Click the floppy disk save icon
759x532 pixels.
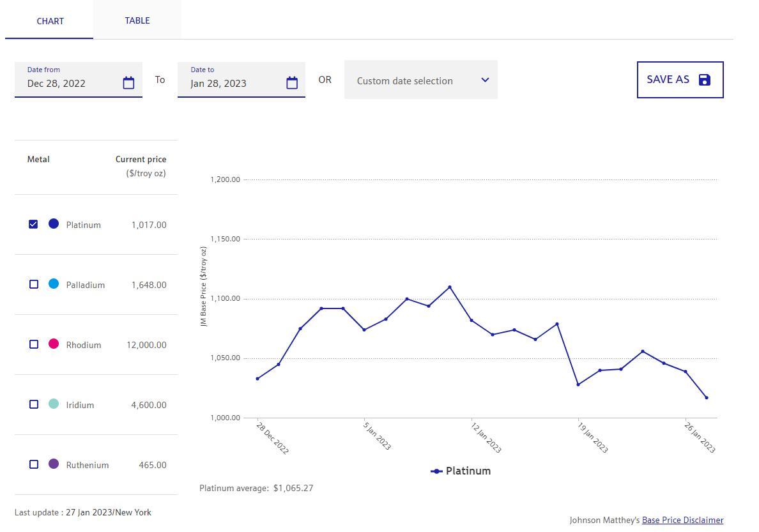pos(704,80)
